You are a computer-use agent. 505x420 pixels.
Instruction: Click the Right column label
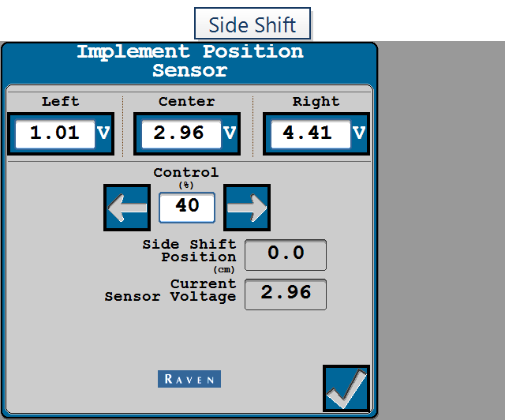316,102
